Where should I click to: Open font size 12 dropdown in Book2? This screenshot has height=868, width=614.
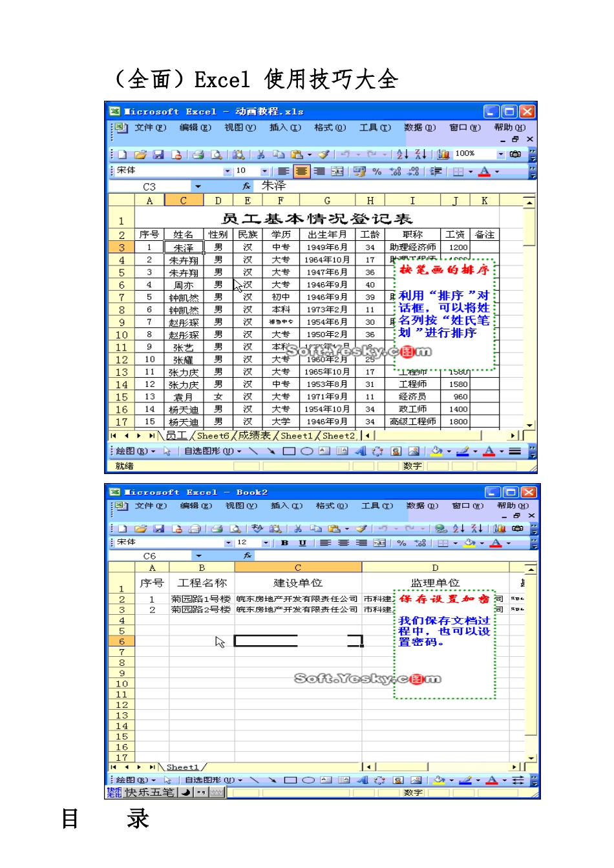pos(266,543)
